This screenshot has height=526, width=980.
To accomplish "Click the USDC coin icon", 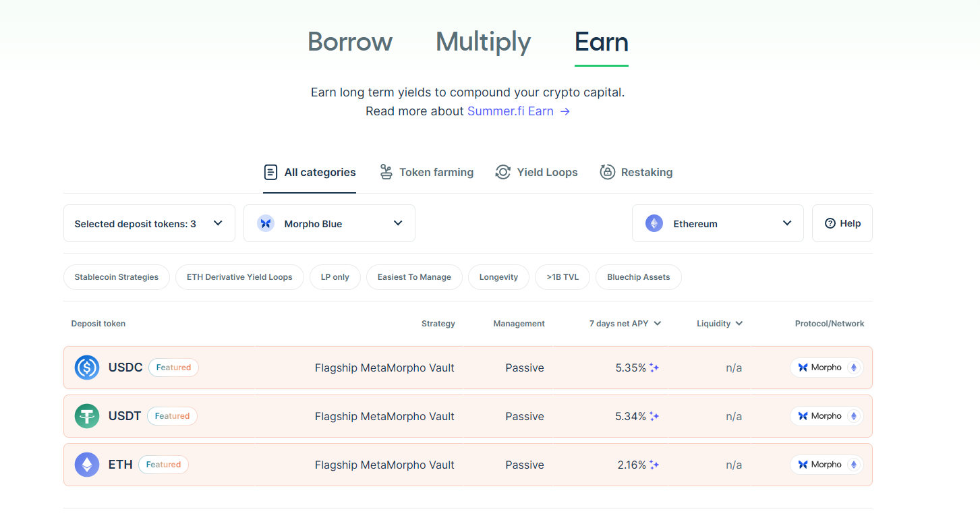I will point(87,368).
